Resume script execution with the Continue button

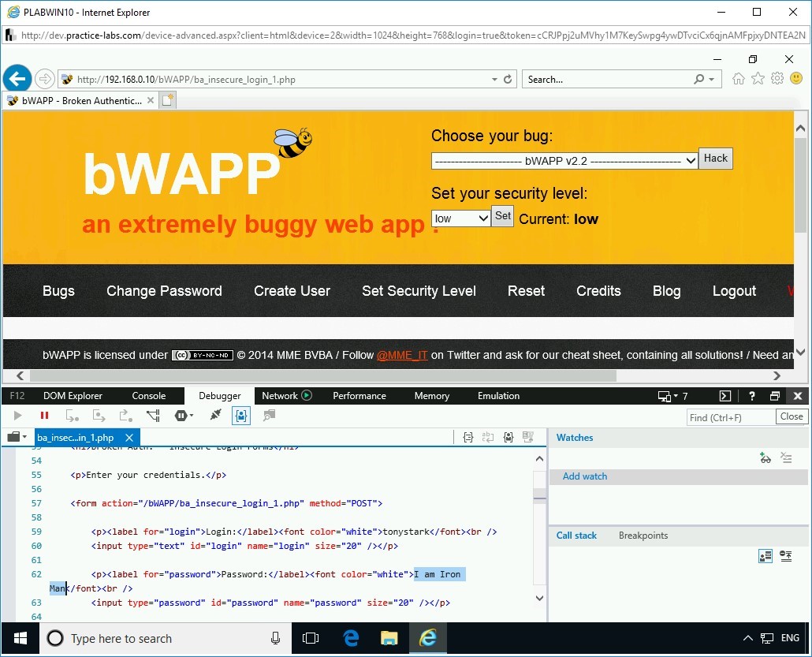click(17, 416)
